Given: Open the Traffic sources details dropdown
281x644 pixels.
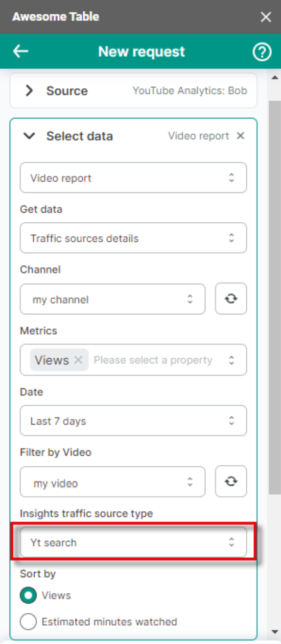Looking at the screenshot, I should click(133, 238).
